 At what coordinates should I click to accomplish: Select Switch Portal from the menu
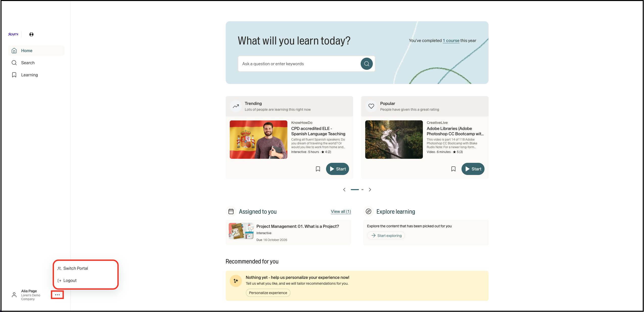point(76,268)
